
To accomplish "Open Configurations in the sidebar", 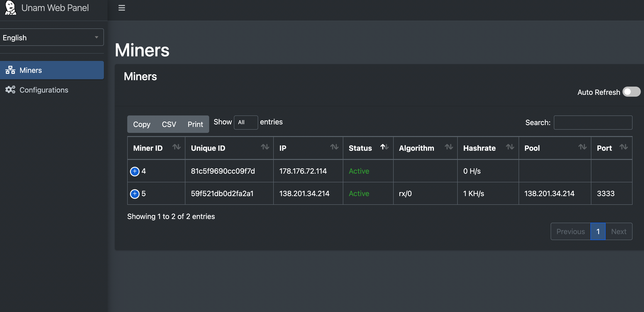I will coord(52,90).
